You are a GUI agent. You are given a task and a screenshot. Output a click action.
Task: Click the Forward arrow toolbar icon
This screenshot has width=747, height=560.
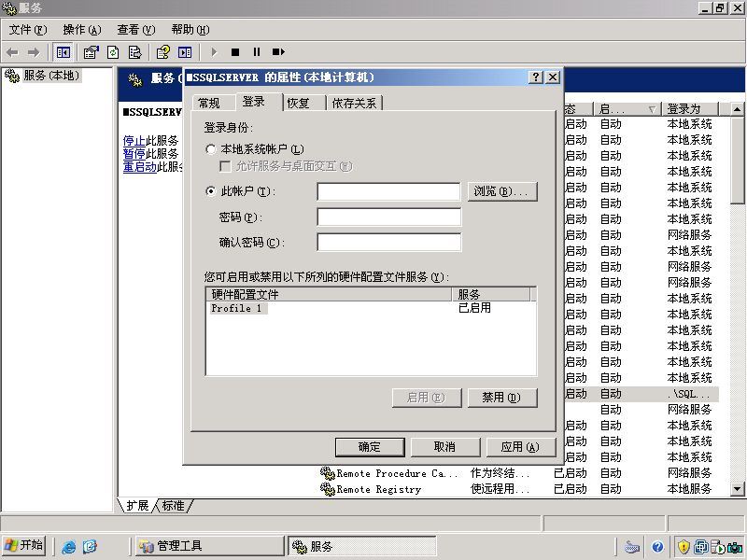[x=34, y=52]
